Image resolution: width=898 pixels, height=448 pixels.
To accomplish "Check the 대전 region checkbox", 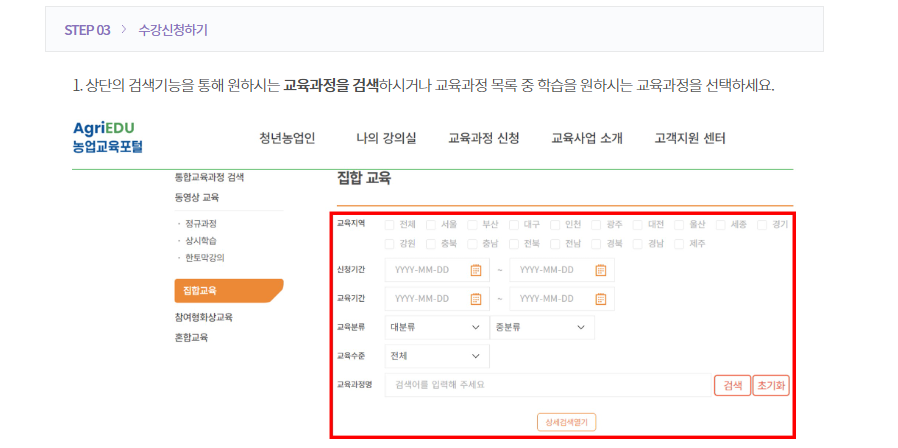I will pyautogui.click(x=637, y=225).
